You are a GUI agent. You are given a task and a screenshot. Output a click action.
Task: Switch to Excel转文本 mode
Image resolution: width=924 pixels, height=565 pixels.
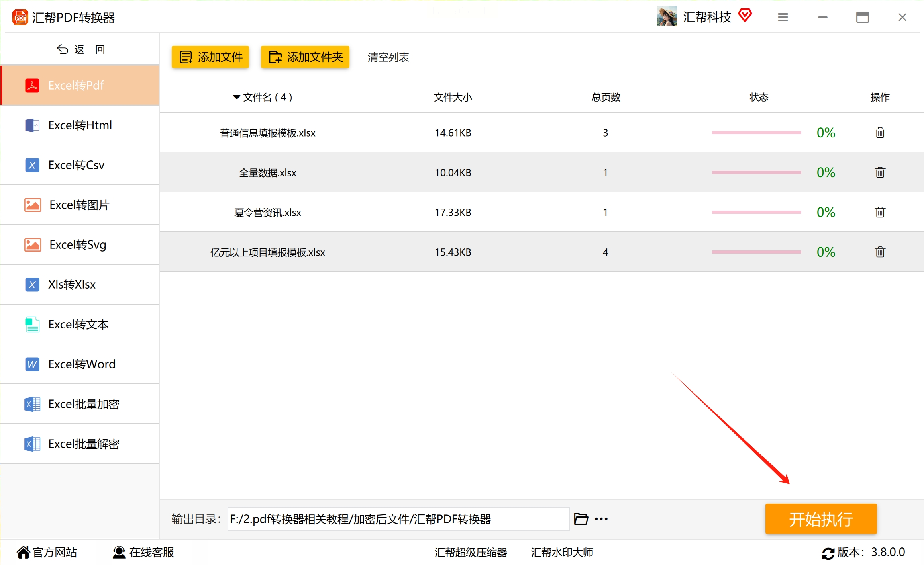click(x=80, y=324)
